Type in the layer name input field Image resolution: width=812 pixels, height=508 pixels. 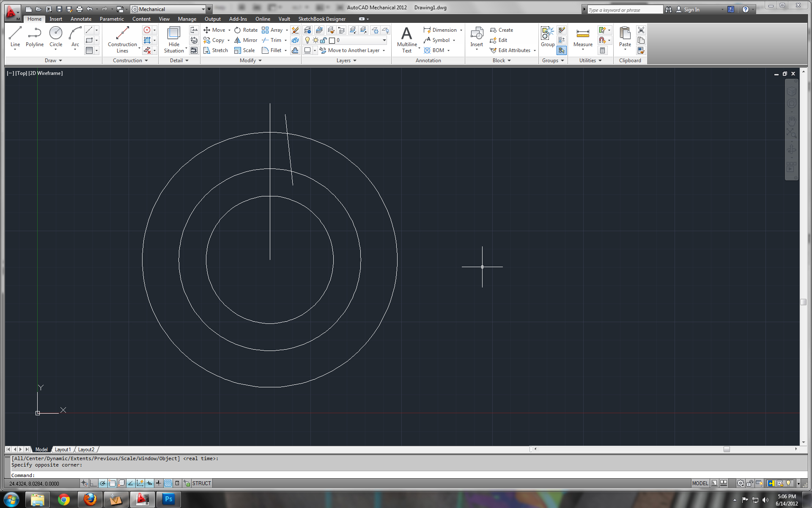(358, 40)
